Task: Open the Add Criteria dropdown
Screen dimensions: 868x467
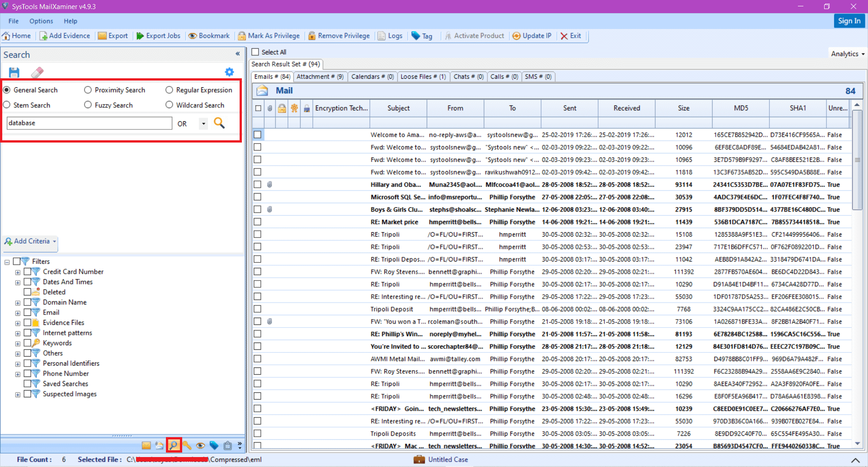Action: click(30, 241)
